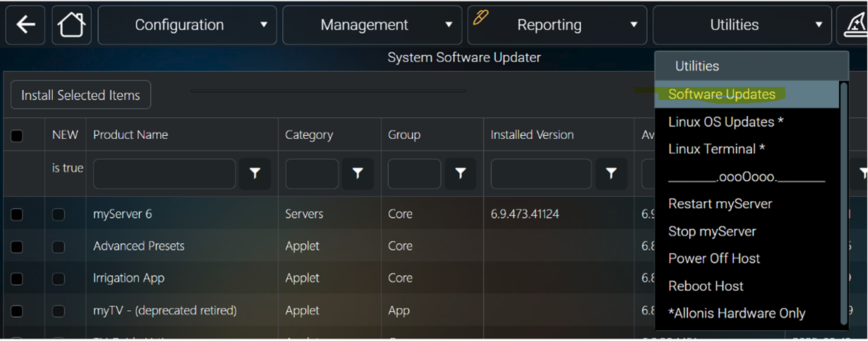Select Restart myServer menu entry

pyautogui.click(x=747, y=204)
